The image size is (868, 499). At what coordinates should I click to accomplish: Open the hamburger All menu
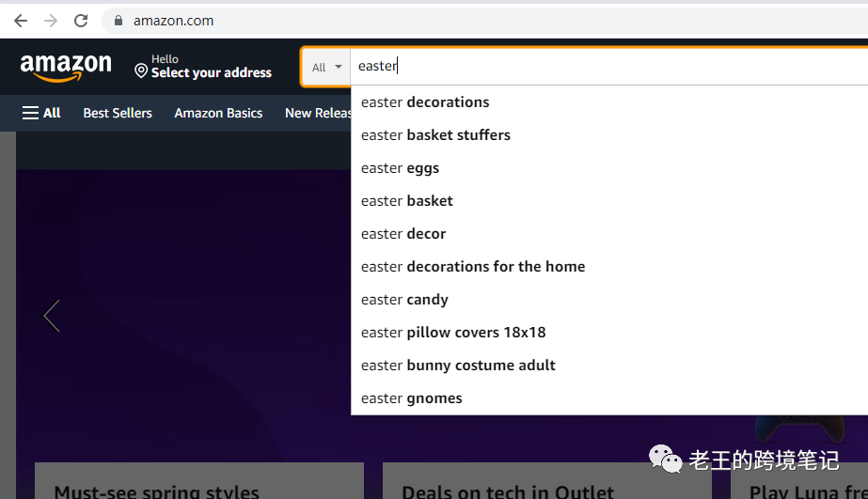pos(41,113)
